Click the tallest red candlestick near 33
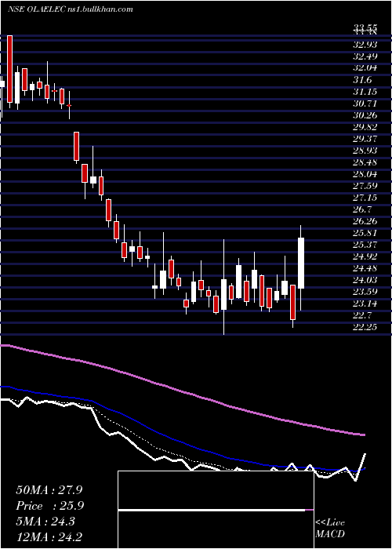The width and height of the screenshot is (392, 549). point(9,69)
